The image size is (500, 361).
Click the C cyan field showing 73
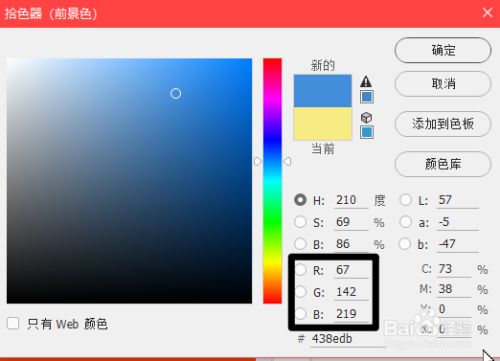[x=454, y=269]
